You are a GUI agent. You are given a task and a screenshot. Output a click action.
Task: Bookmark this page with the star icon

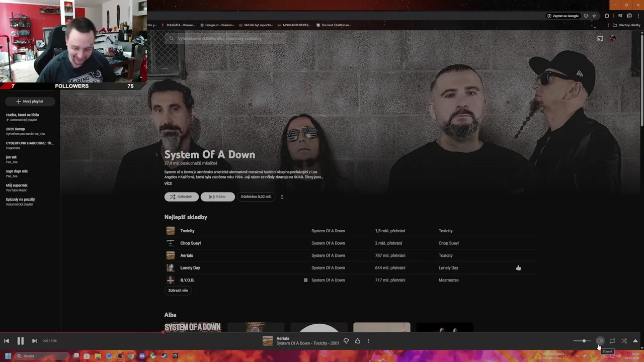[x=594, y=16]
